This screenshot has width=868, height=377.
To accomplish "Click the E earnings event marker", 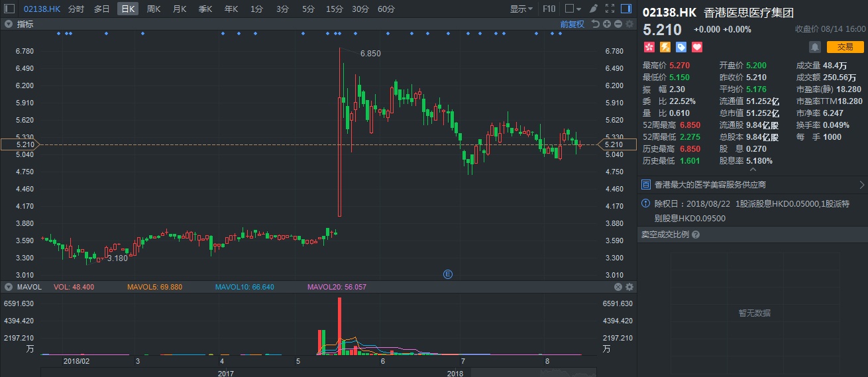I will (447, 274).
